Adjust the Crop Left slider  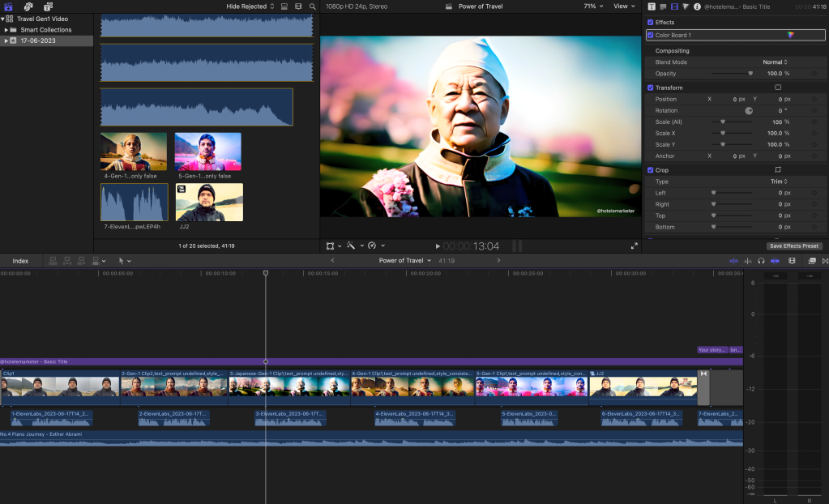click(x=732, y=193)
